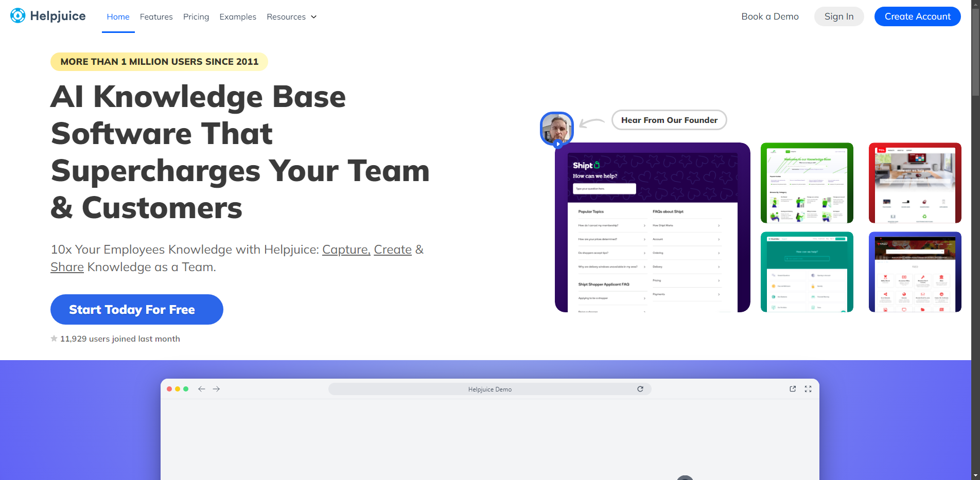Reload the Helpjuice Demo frame
The width and height of the screenshot is (980, 480).
(640, 389)
